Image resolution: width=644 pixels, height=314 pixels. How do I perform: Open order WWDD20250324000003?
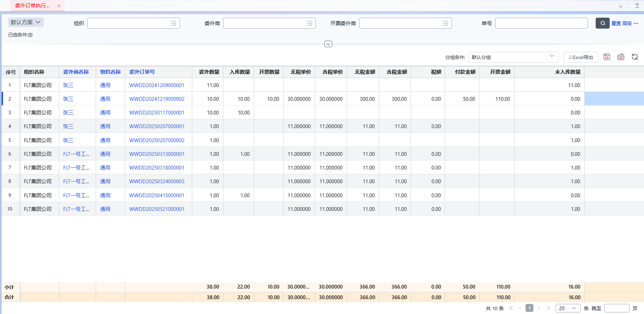coord(157,181)
